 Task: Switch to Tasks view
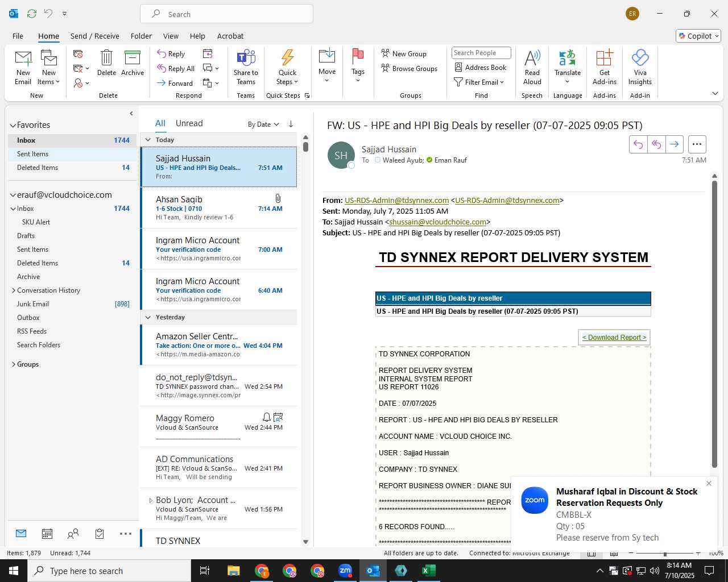coord(100,534)
